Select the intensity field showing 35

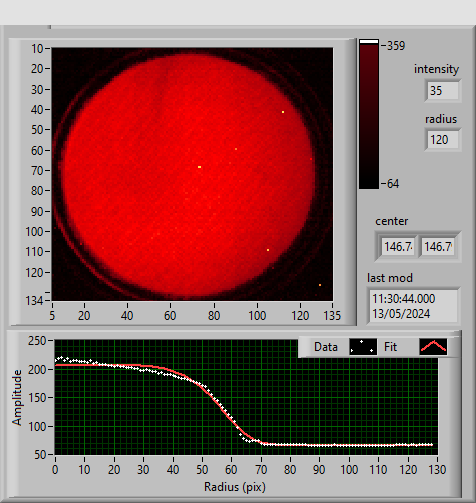click(443, 90)
